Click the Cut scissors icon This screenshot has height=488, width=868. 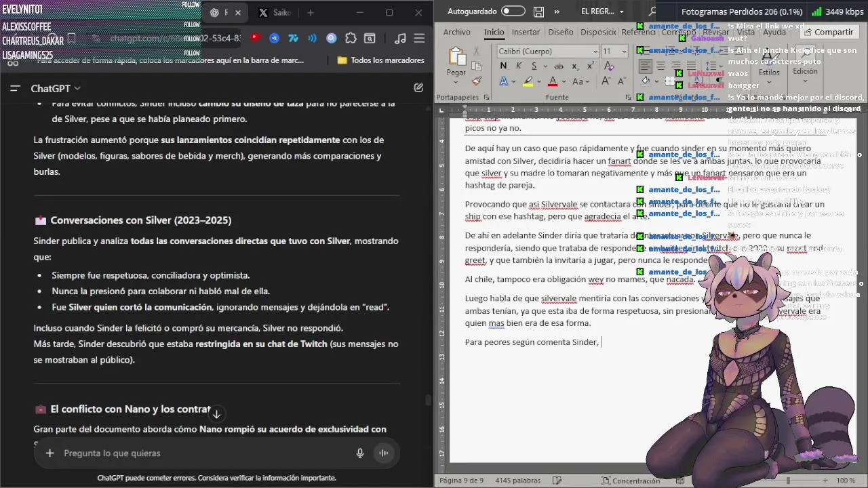coord(477,51)
